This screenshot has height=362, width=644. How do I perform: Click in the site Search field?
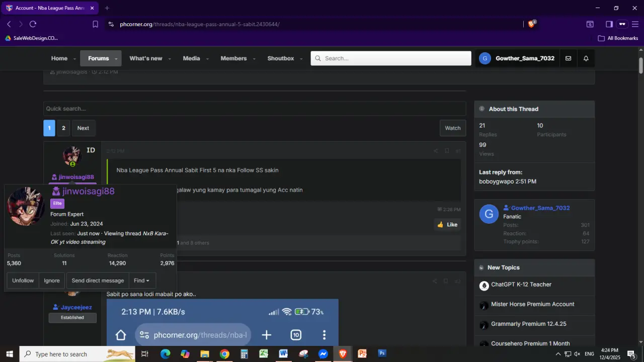(x=391, y=58)
